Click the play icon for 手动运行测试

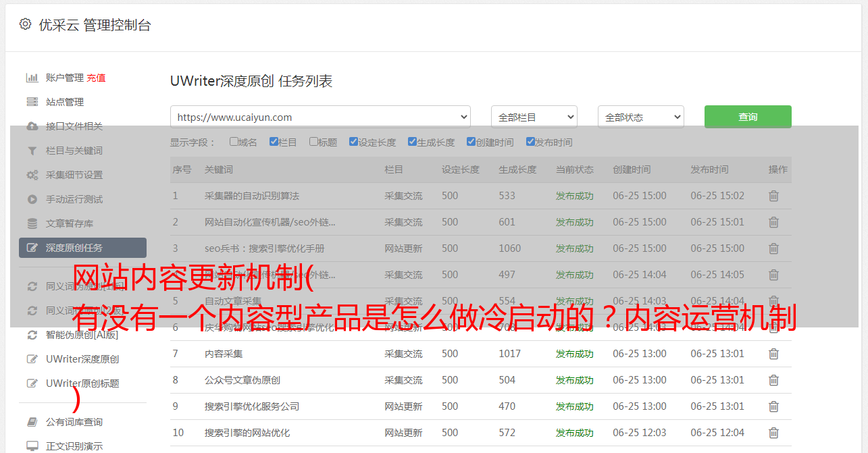click(x=32, y=199)
